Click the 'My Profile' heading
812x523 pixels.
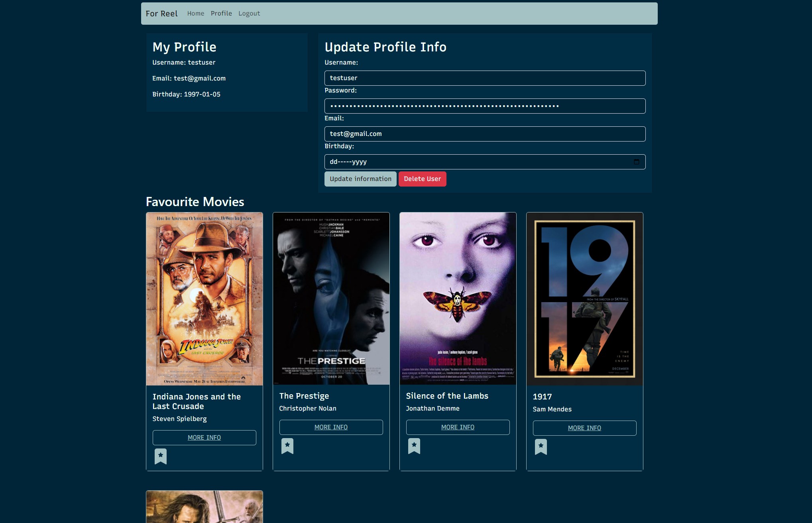coord(184,47)
